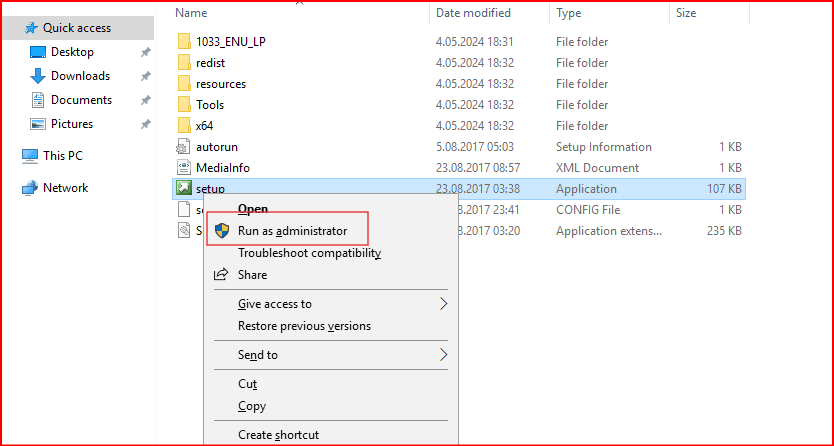Click the shield icon beside Run as administrator
The image size is (834, 446).
pos(224,231)
